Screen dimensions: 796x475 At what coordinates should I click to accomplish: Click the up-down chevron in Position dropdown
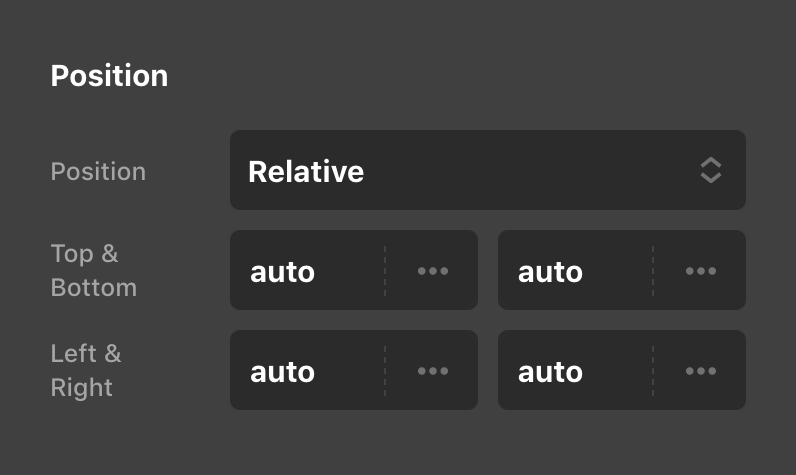[710, 170]
